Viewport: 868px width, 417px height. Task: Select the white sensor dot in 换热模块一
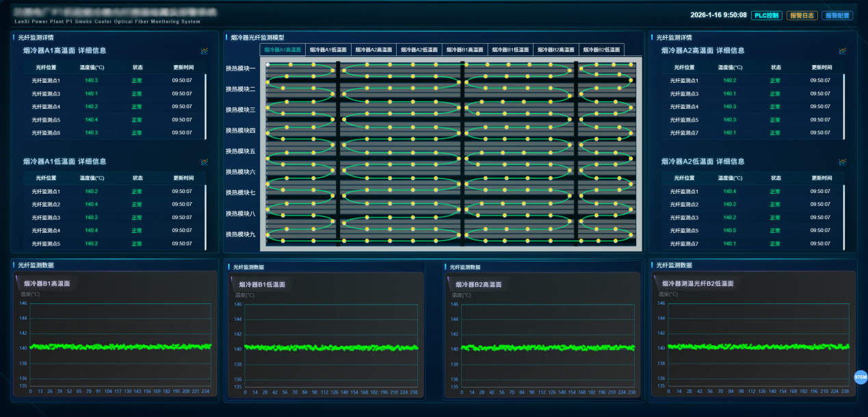tap(268, 65)
